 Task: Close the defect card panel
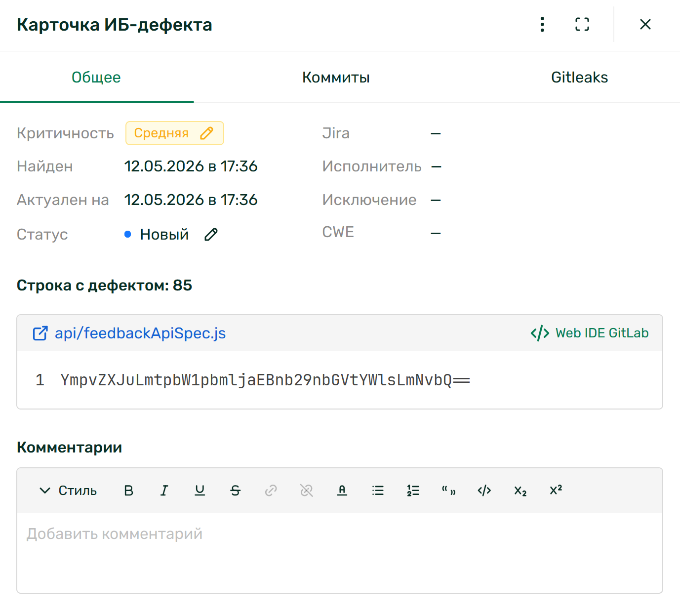pyautogui.click(x=645, y=24)
